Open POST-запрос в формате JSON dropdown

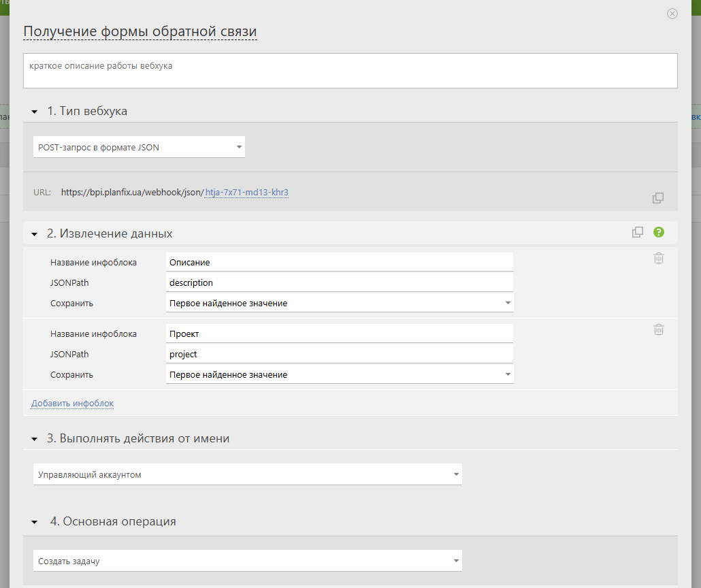[x=139, y=147]
